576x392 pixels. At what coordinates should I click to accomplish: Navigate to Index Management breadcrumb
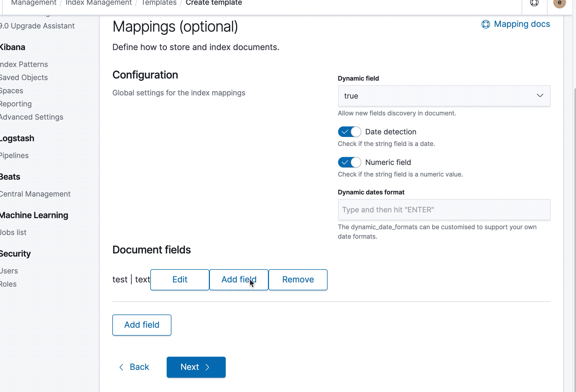[x=99, y=3]
